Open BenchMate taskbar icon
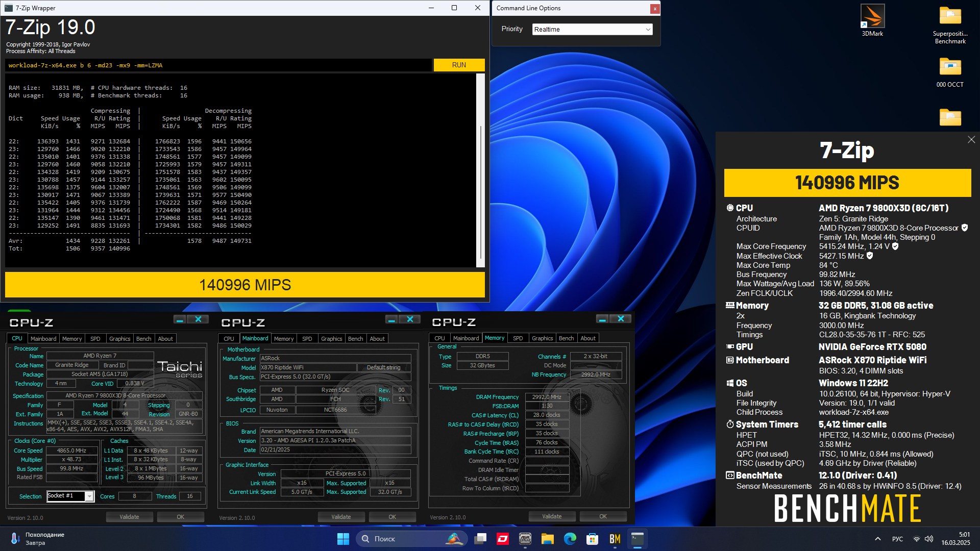 click(x=615, y=539)
